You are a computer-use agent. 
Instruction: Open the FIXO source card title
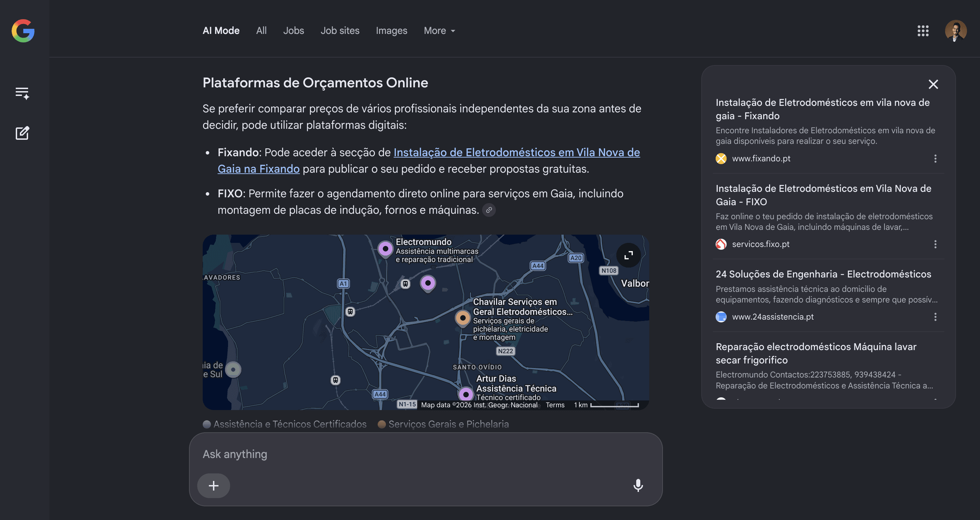coord(823,195)
